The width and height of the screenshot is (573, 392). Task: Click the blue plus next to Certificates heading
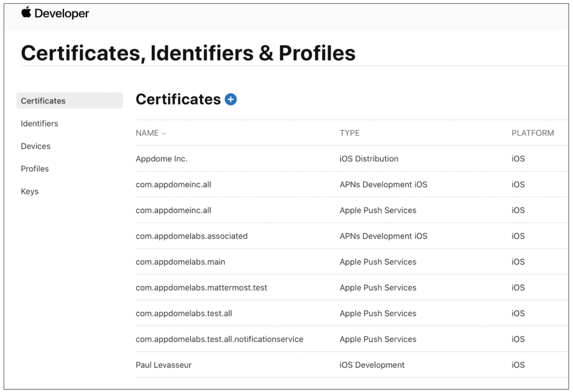coord(230,99)
